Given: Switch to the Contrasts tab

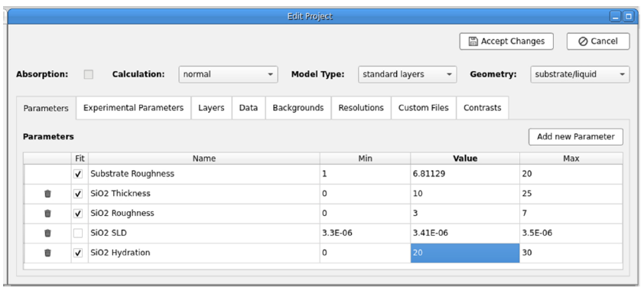Looking at the screenshot, I should (x=483, y=108).
